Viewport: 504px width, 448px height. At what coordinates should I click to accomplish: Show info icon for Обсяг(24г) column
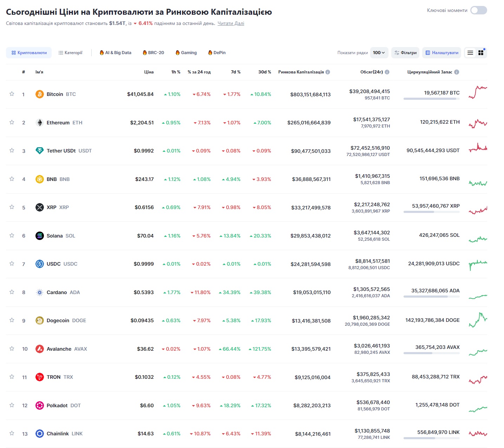(x=387, y=72)
